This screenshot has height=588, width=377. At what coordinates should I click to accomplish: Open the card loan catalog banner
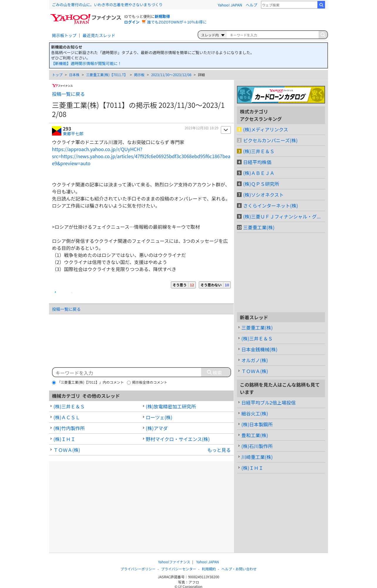coord(281,95)
